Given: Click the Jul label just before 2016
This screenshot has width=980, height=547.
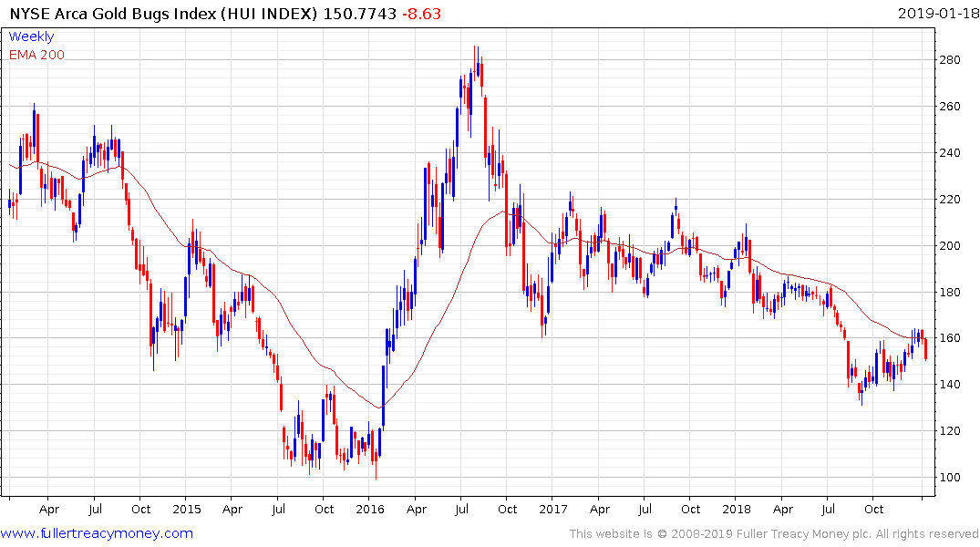Looking at the screenshot, I should [x=278, y=510].
